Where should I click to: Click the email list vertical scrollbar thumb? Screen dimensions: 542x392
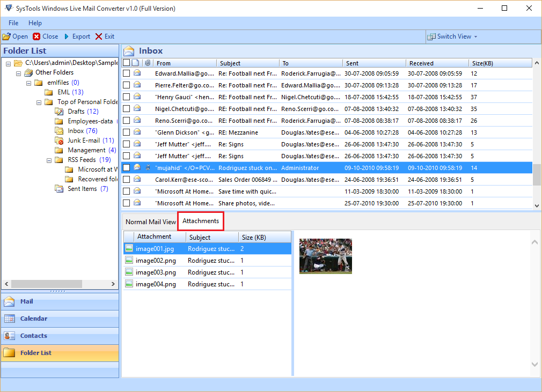pyautogui.click(x=537, y=174)
